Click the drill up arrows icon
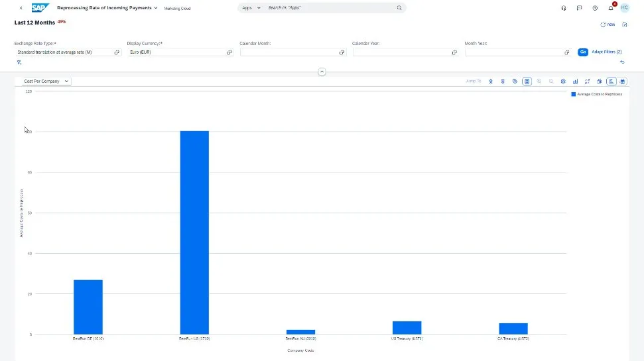The image size is (644, 361). (491, 81)
